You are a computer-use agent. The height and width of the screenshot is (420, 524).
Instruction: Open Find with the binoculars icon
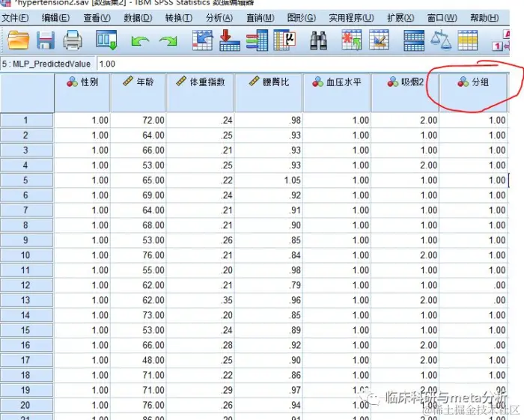(318, 40)
